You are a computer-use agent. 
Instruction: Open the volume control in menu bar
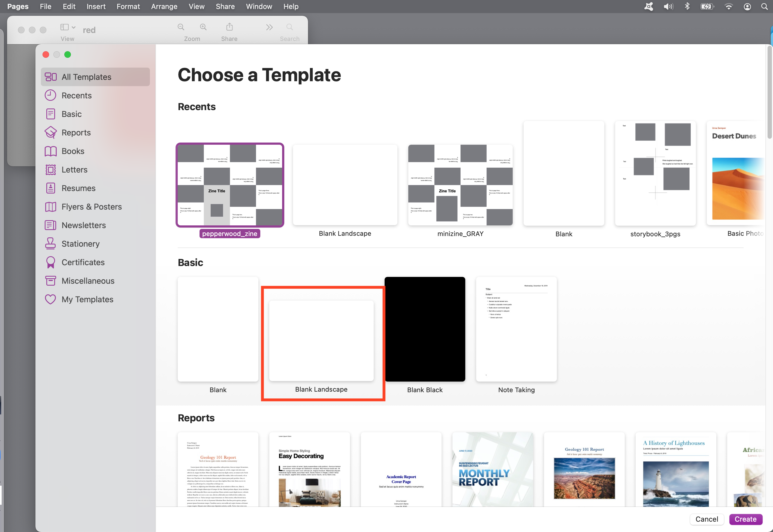(668, 6)
